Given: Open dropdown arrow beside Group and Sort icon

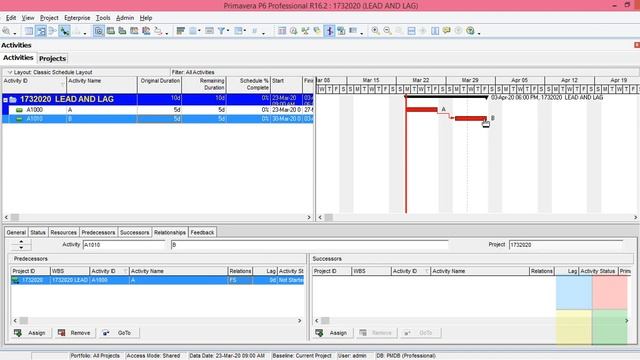Looking at the screenshot, I should click(x=245, y=31).
